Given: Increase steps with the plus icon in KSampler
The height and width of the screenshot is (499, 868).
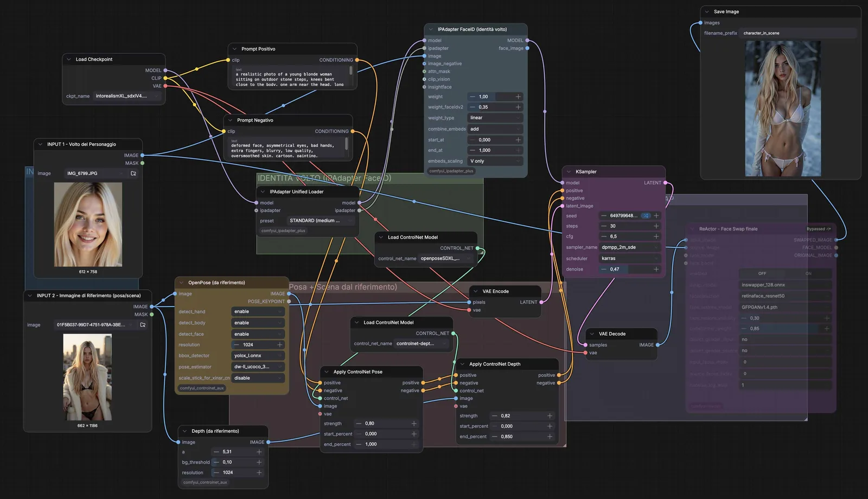Looking at the screenshot, I should point(656,226).
